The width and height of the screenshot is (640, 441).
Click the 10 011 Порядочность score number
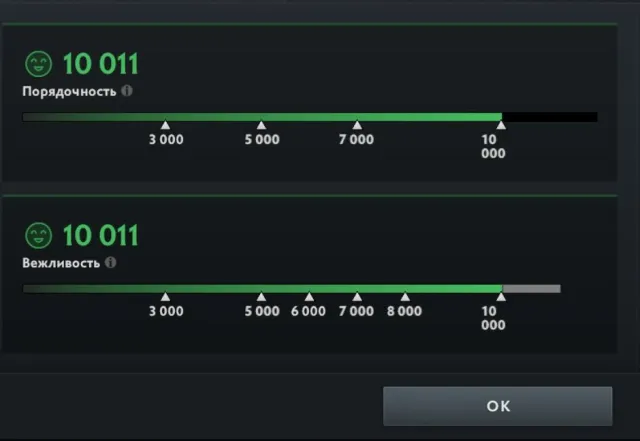coord(100,64)
